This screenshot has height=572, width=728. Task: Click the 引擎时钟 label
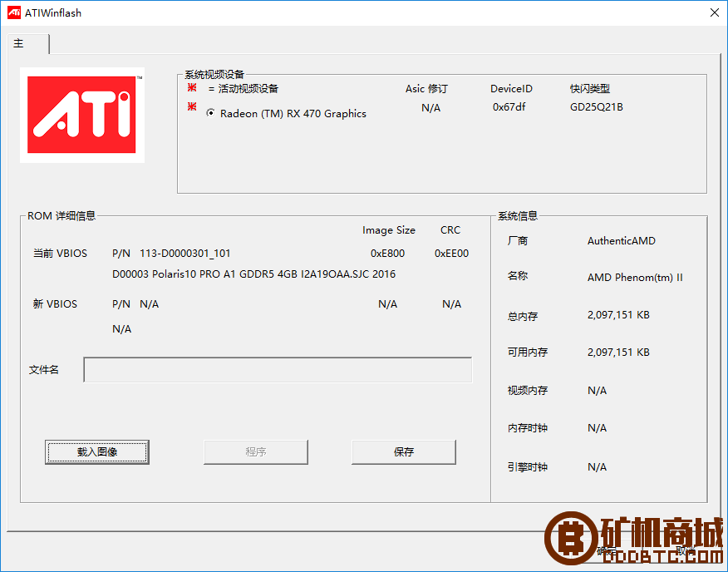coord(528,467)
